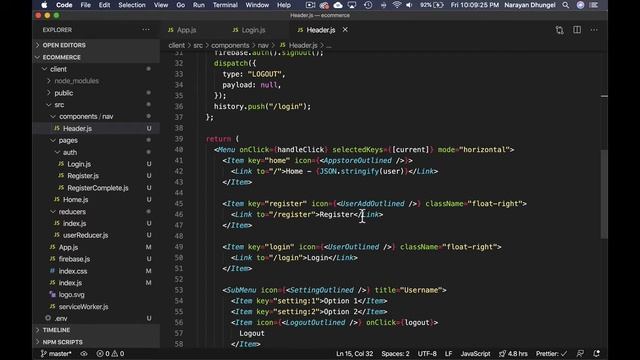Click the feedback icon in status bar
Screen dimensions: 640x360
[x=580, y=353]
